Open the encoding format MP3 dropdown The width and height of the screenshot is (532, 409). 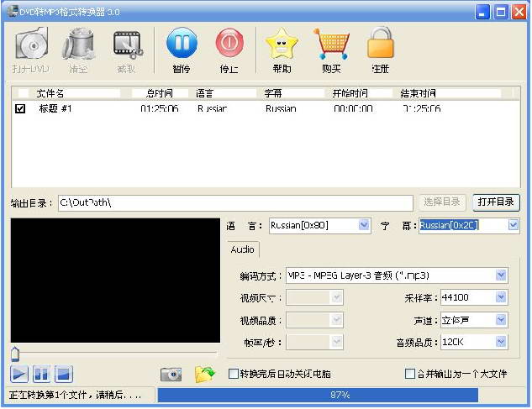(x=501, y=275)
